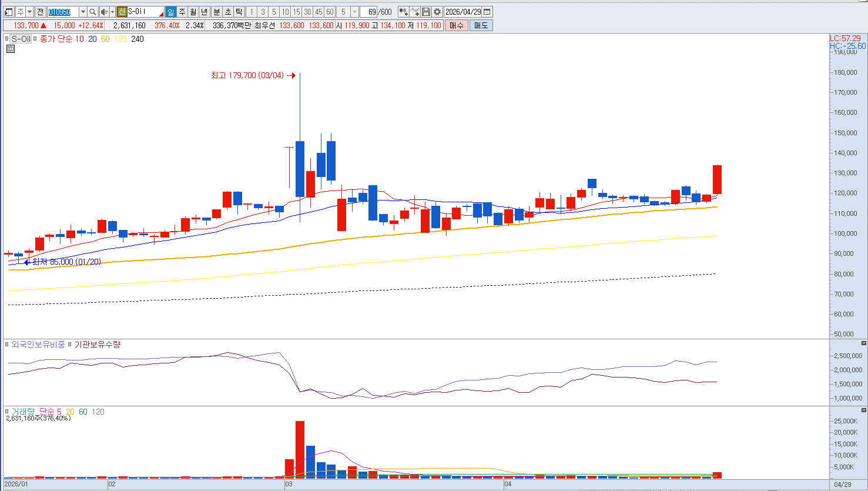
Task: Click the magnifier stock search icon
Action: coord(93,12)
